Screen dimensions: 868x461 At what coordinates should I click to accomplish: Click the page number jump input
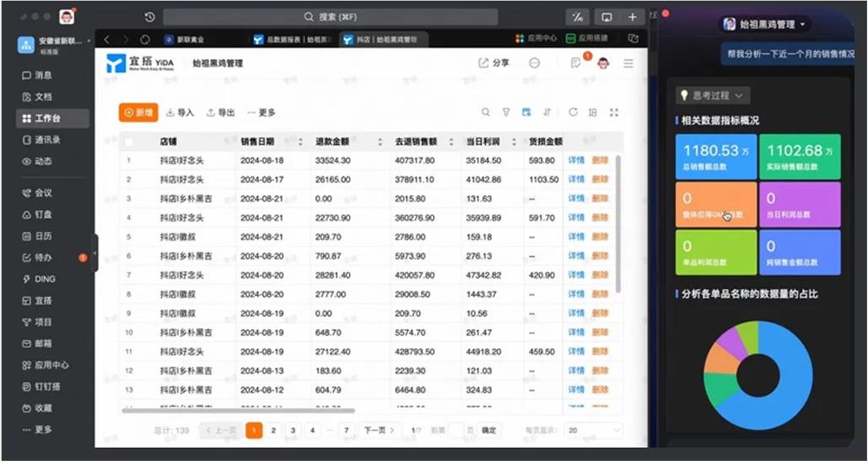click(456, 430)
